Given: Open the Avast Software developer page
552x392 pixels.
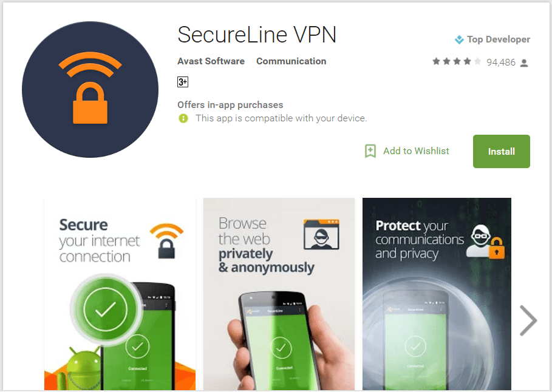Looking at the screenshot, I should point(211,61).
